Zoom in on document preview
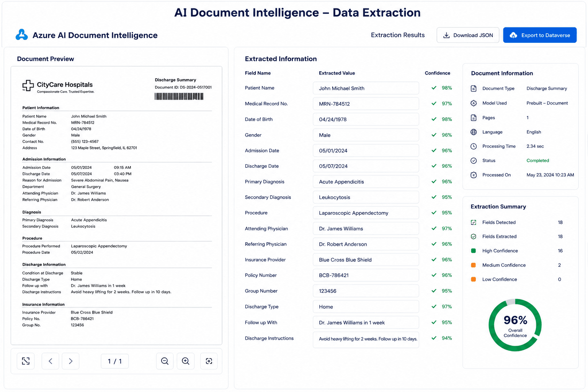This screenshot has height=392, width=588. (186, 361)
